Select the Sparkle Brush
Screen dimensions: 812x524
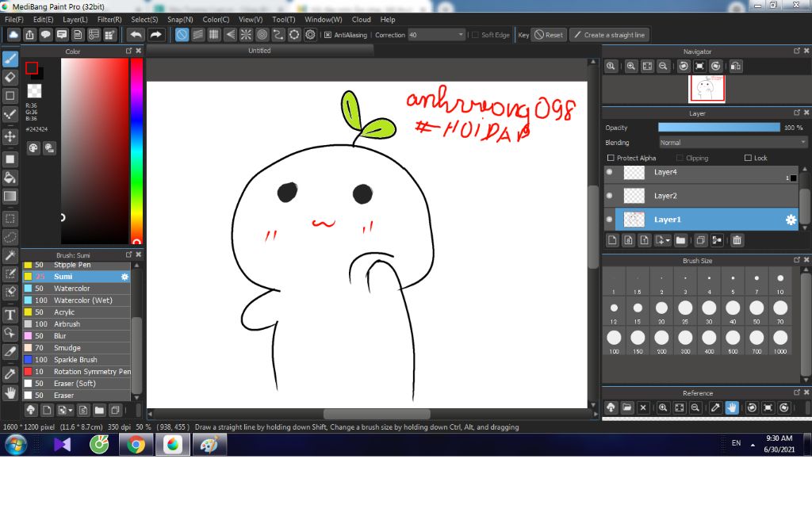click(x=76, y=360)
